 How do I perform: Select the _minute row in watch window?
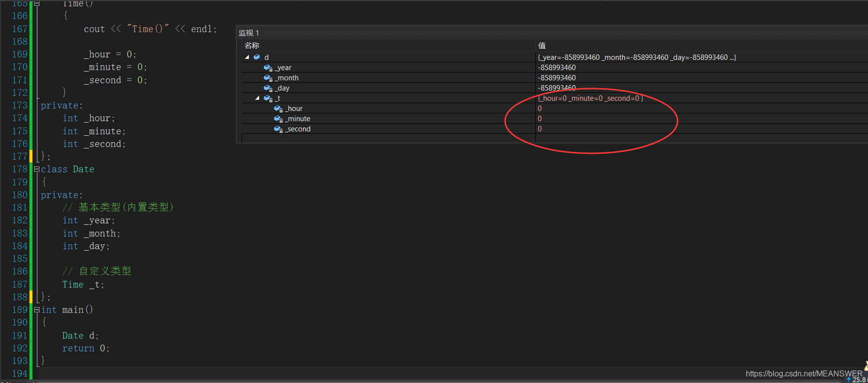(x=555, y=119)
